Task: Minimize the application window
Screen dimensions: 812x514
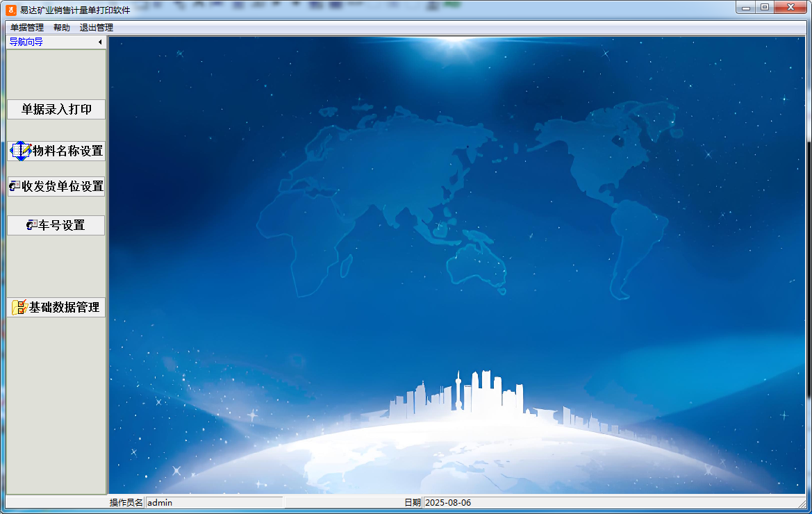Action: 746,8
